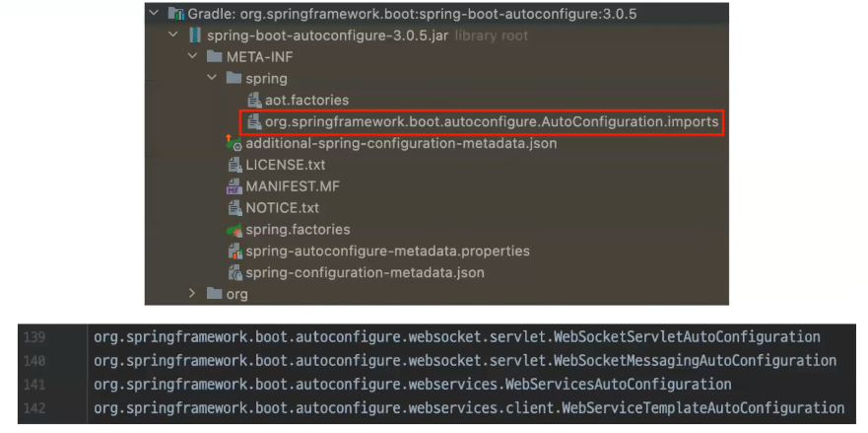Click the META-INF folder icon

click(214, 56)
